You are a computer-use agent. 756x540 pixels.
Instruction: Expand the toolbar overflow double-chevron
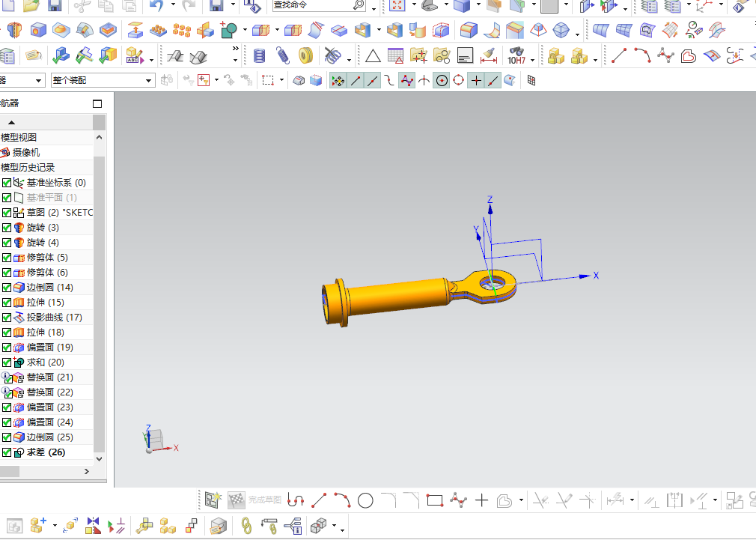(235, 49)
